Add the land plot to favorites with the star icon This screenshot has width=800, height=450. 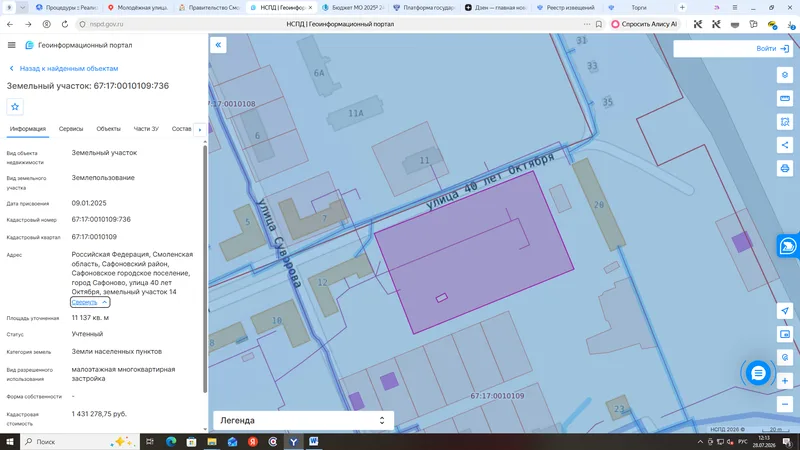[x=15, y=107]
